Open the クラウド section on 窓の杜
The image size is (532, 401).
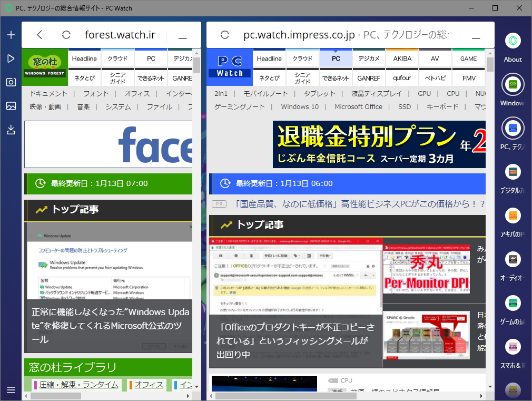117,58
